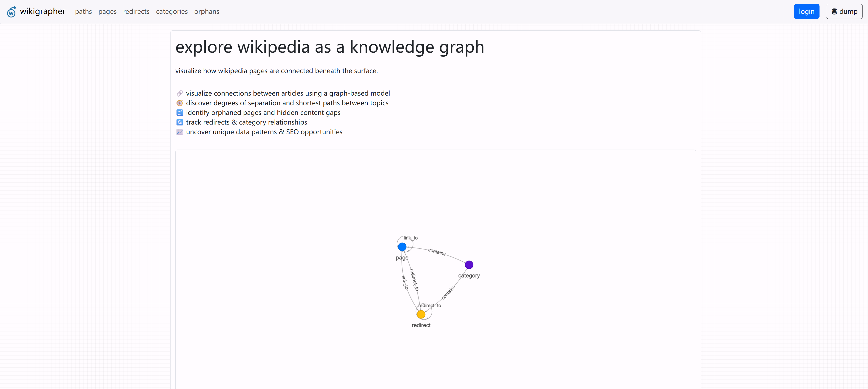
Task: Click the refresh icon beside track redirects
Action: tap(179, 122)
